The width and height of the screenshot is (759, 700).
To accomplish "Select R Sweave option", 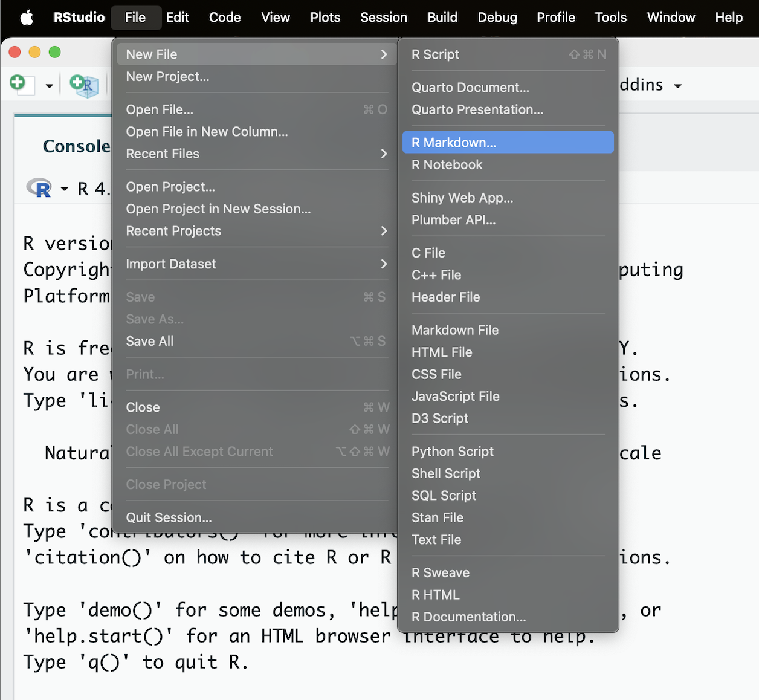I will click(508, 572).
